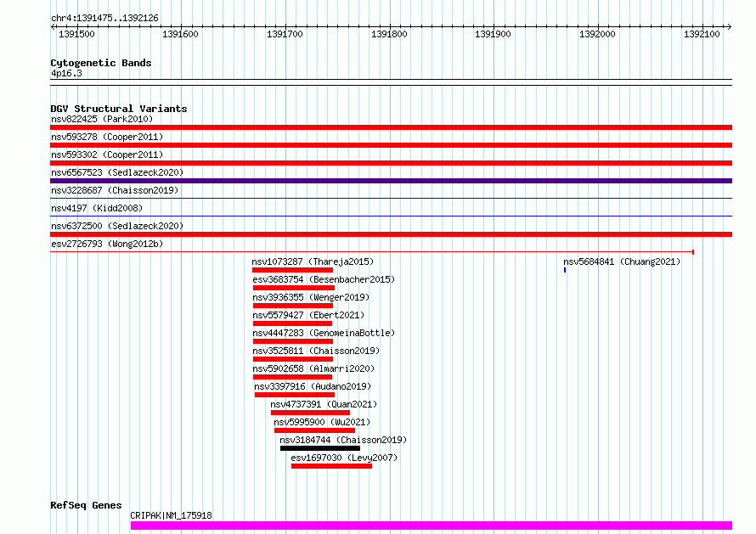Click nsv6372500 (Sedlazeck2020) variant label
The image size is (756, 534).
pos(117,226)
